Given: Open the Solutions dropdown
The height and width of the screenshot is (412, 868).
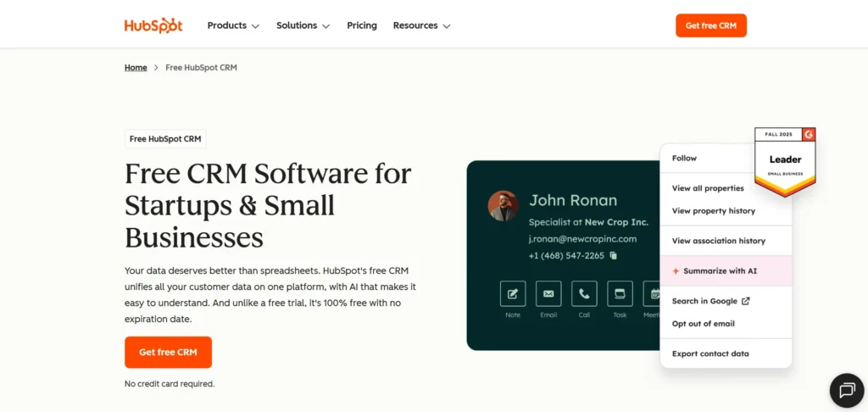Looking at the screenshot, I should (x=303, y=25).
